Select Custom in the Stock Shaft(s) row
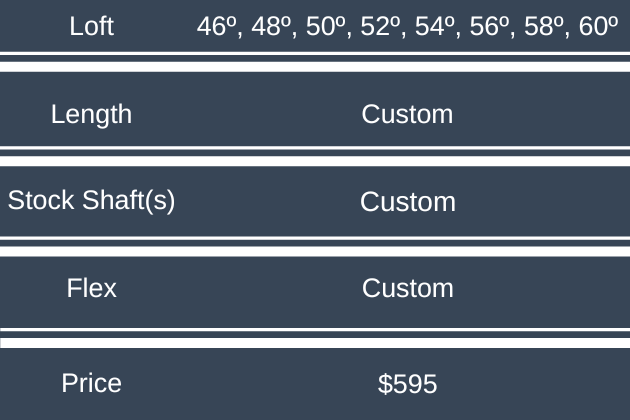 pyautogui.click(x=407, y=202)
